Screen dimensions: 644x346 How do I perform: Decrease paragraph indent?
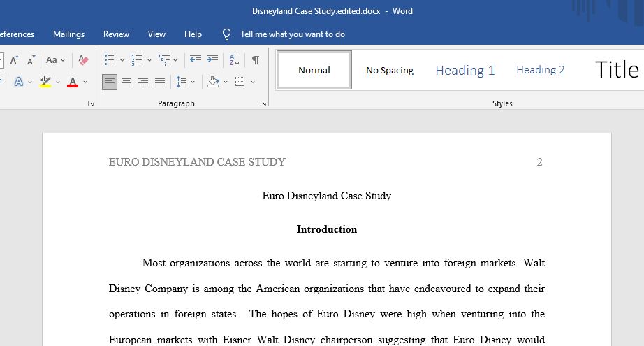point(196,60)
